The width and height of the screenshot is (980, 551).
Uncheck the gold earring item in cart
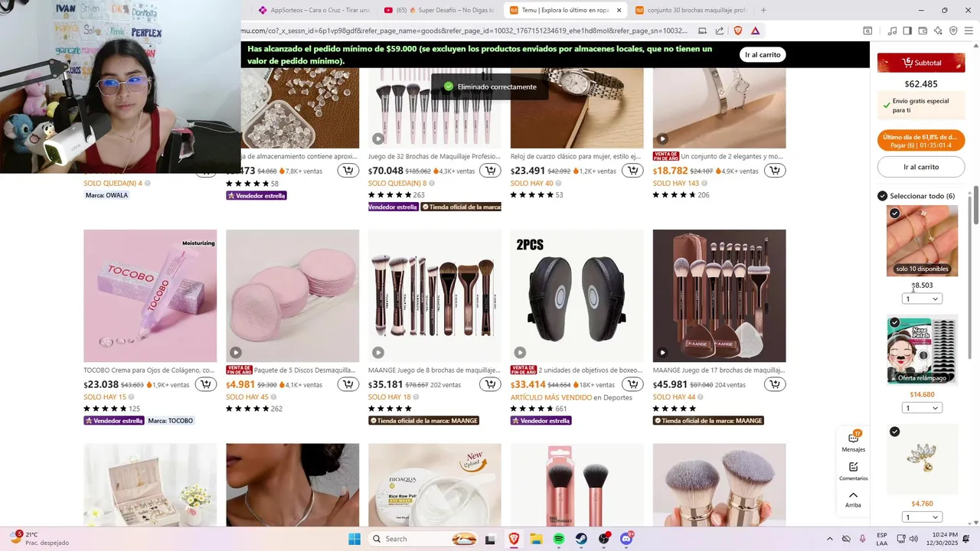coord(894,432)
